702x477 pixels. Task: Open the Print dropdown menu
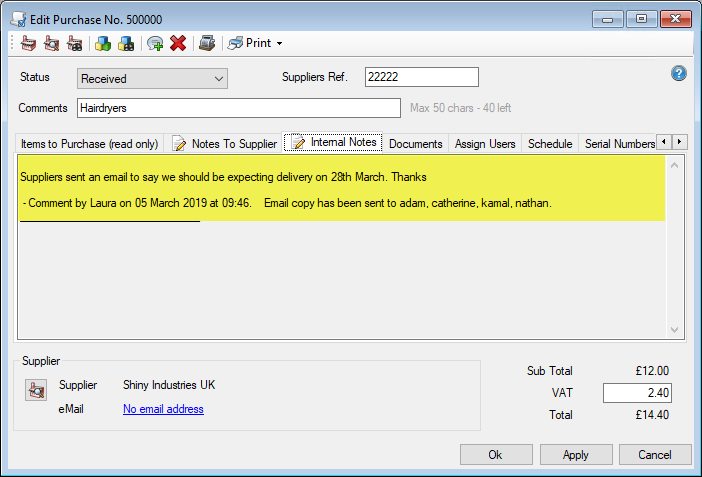[x=256, y=43]
